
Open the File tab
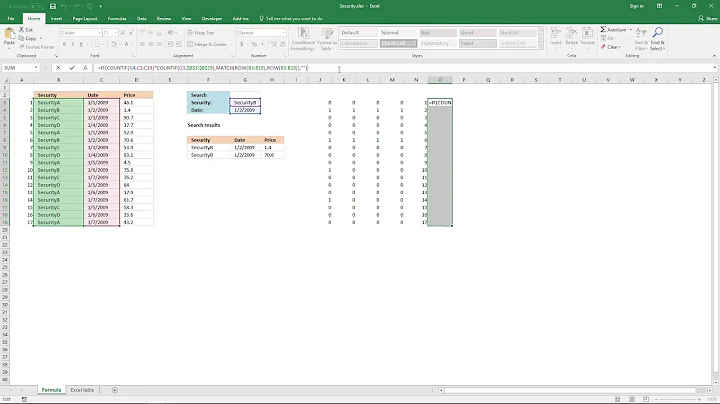point(11,19)
